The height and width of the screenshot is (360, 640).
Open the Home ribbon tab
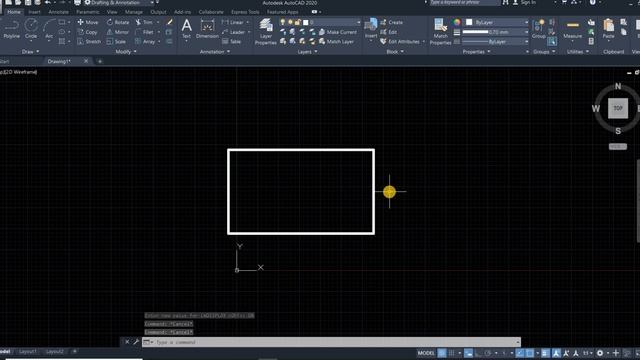(14, 12)
